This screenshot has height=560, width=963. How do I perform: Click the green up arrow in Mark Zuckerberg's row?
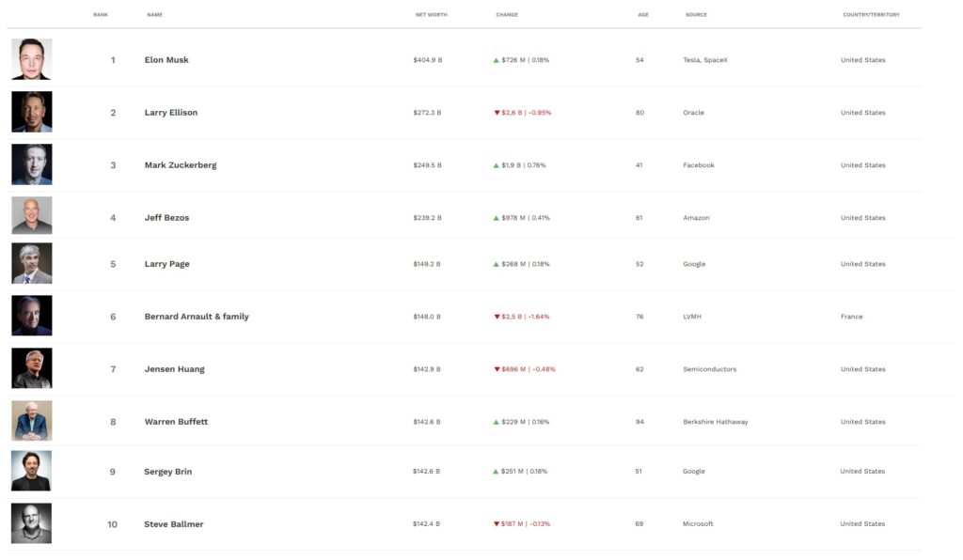pos(497,165)
